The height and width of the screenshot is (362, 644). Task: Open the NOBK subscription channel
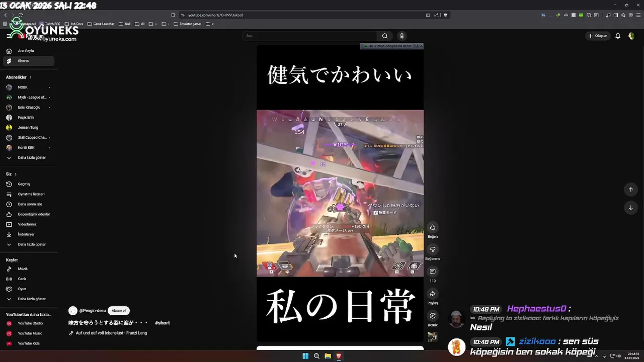29,87
